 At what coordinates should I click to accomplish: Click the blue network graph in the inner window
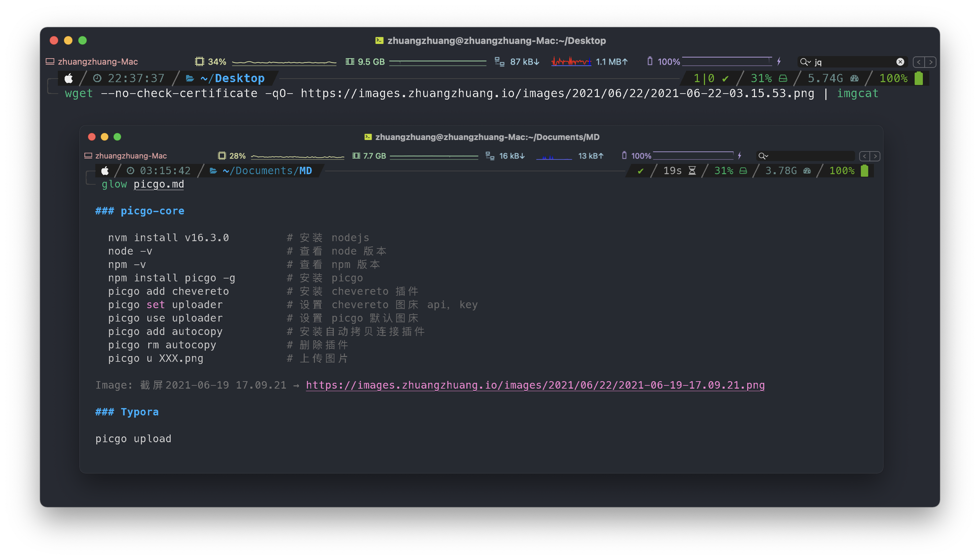point(554,156)
